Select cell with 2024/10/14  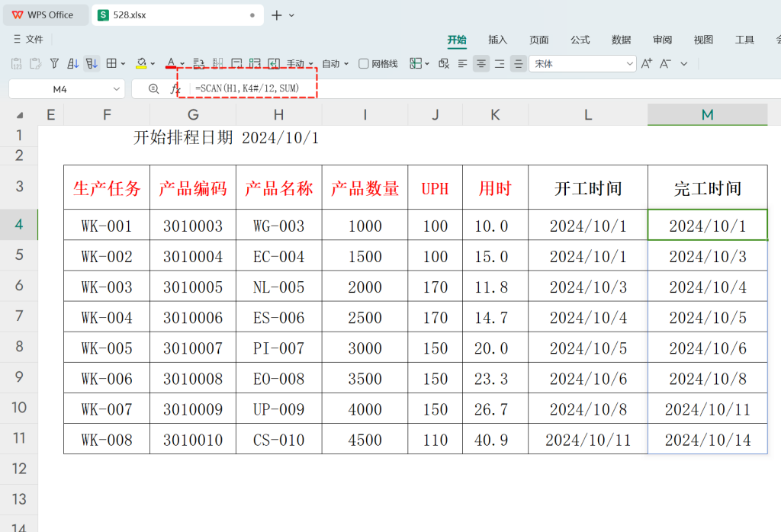[x=707, y=439]
